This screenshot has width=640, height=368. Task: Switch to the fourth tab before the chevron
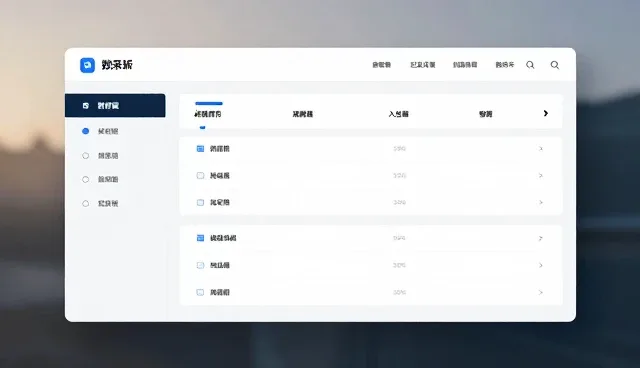coord(485,114)
